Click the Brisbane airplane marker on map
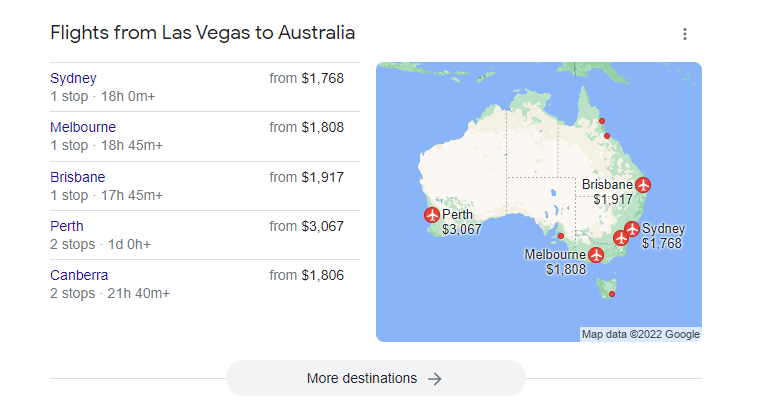The width and height of the screenshot is (783, 420). point(643,184)
